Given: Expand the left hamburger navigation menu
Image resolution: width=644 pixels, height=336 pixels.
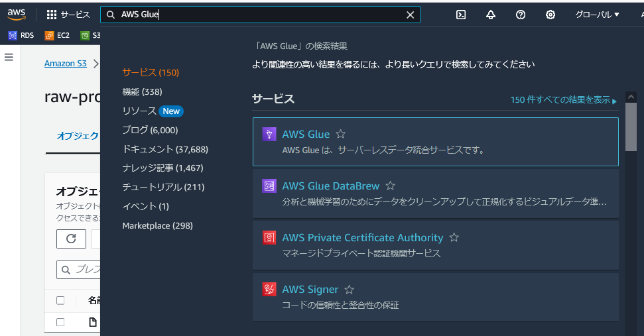Looking at the screenshot, I should [9, 57].
